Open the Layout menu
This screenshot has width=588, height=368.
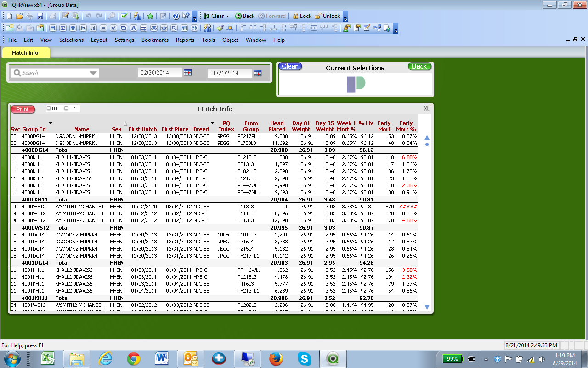(99, 40)
